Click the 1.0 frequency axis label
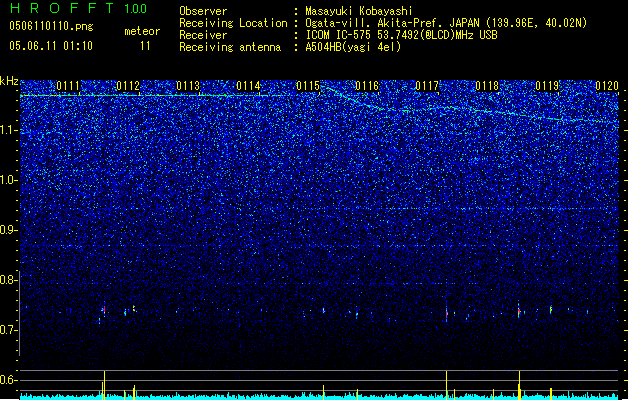This screenshot has width=629, height=400. [9, 180]
